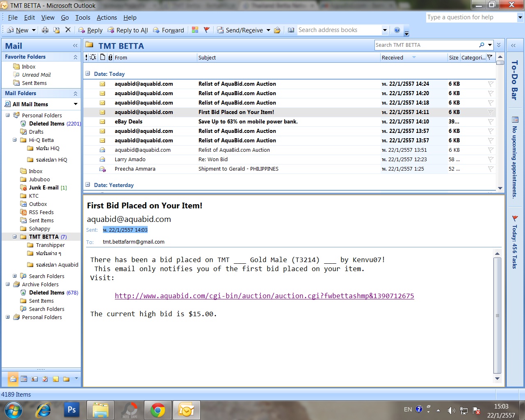Image resolution: width=525 pixels, height=420 pixels.
Task: Click the Reply button
Action: click(x=90, y=30)
